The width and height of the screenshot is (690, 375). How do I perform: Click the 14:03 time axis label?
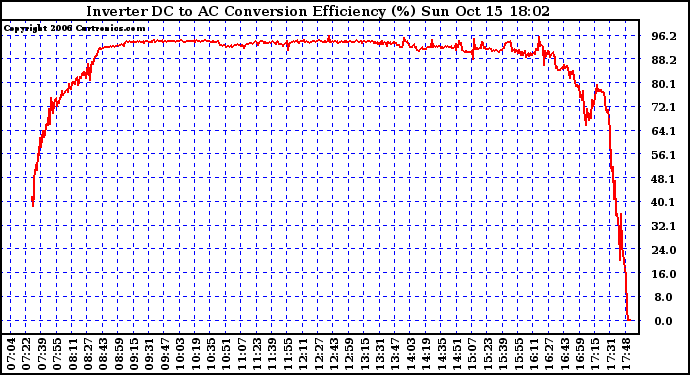click(410, 354)
